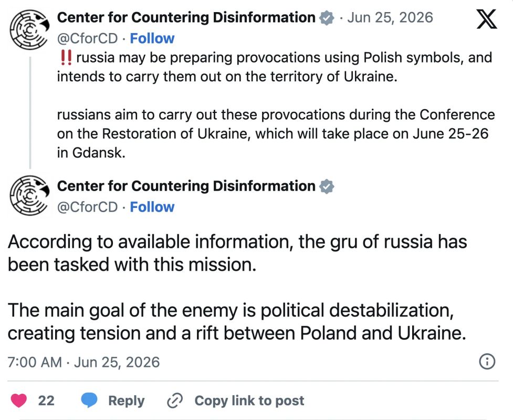Follow @CforCD from the top post
Viewport: 513px width, 420px height.
coord(152,38)
